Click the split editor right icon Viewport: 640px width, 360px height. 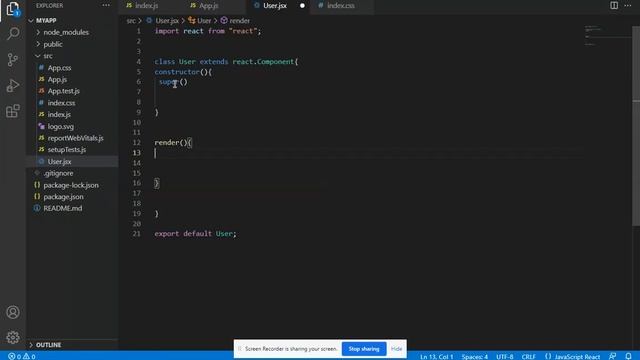614,5
